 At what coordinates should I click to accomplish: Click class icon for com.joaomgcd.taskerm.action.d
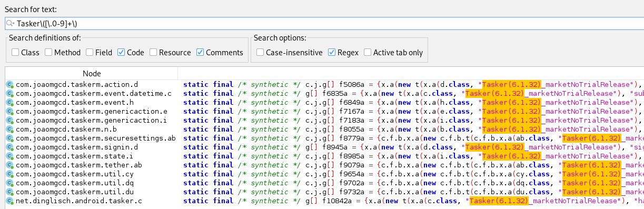pyautogui.click(x=9, y=84)
